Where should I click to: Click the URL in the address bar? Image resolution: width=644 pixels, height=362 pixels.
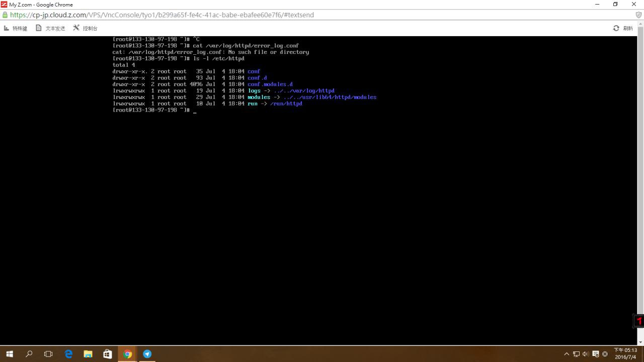point(162,15)
